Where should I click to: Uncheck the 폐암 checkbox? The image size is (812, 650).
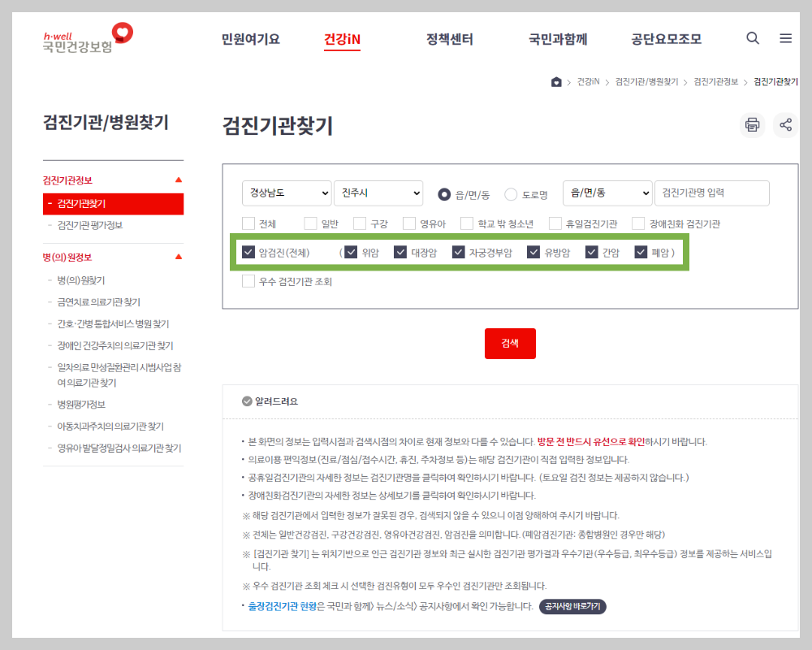pos(641,253)
